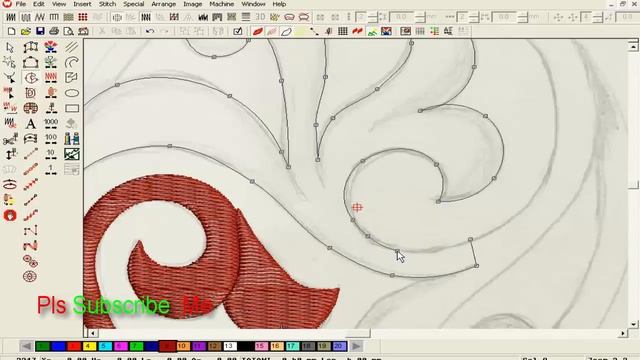Screen dimensions: 640x360
Task: Select yellow color swatch 4
Action: pos(89,346)
